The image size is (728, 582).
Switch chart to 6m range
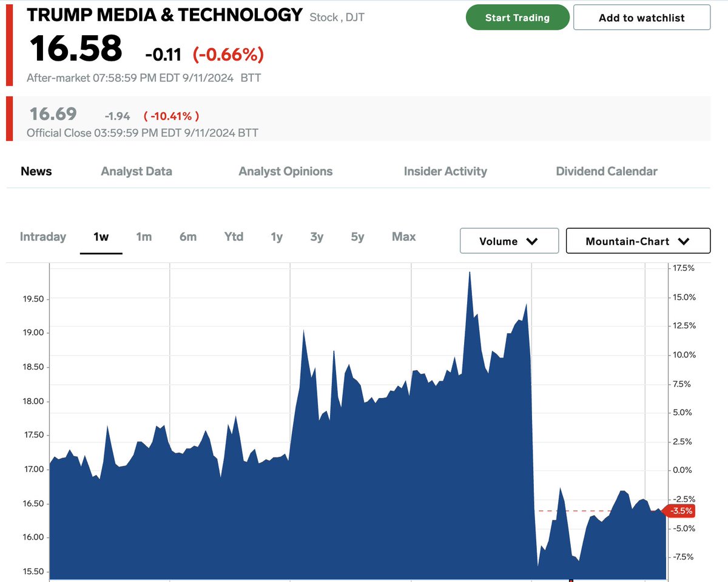188,237
